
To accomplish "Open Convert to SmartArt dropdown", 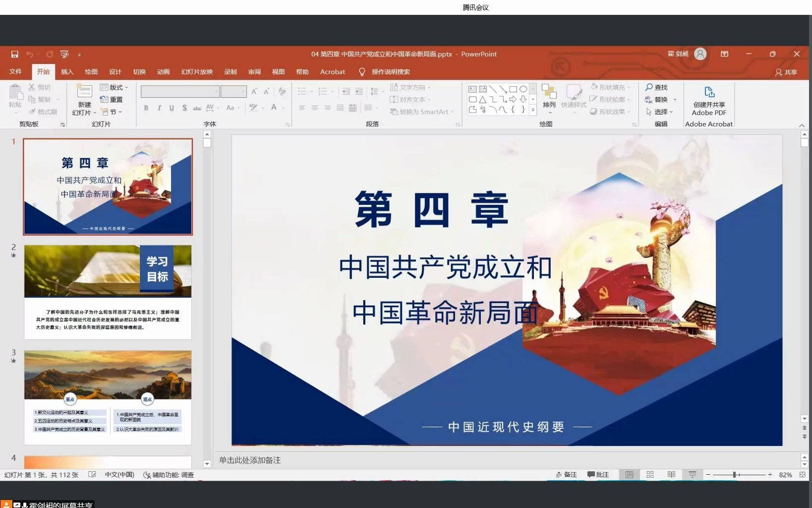I will (x=422, y=112).
